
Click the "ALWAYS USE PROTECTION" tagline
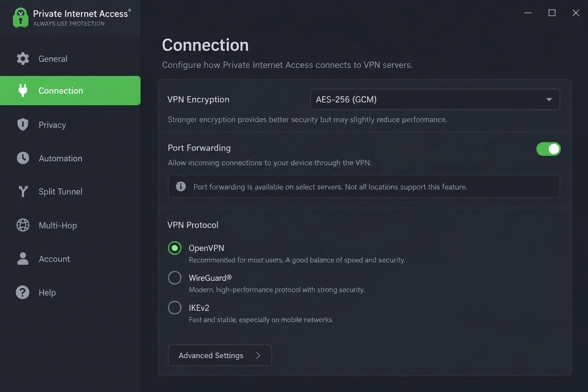pos(69,24)
